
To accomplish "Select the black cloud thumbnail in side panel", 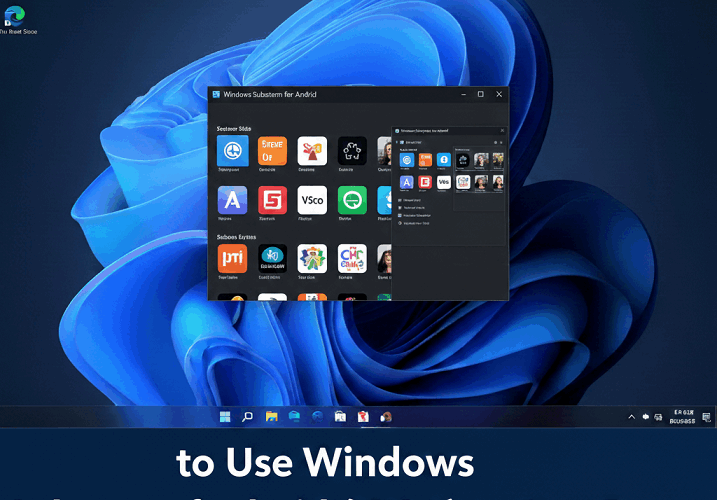I will 463,160.
